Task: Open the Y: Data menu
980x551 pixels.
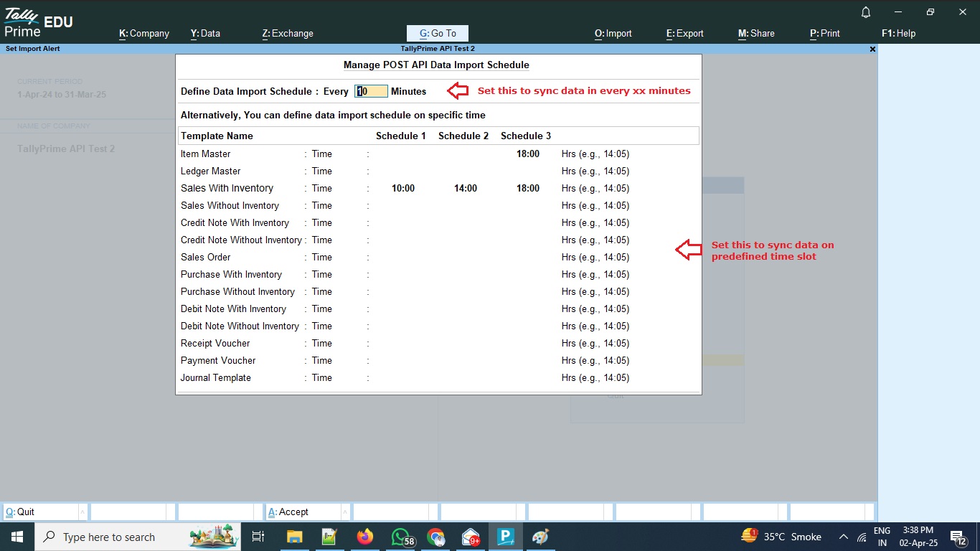Action: [205, 33]
